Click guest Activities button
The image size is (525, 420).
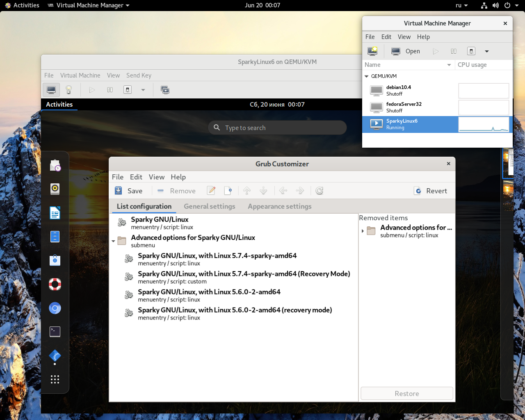coord(59,104)
